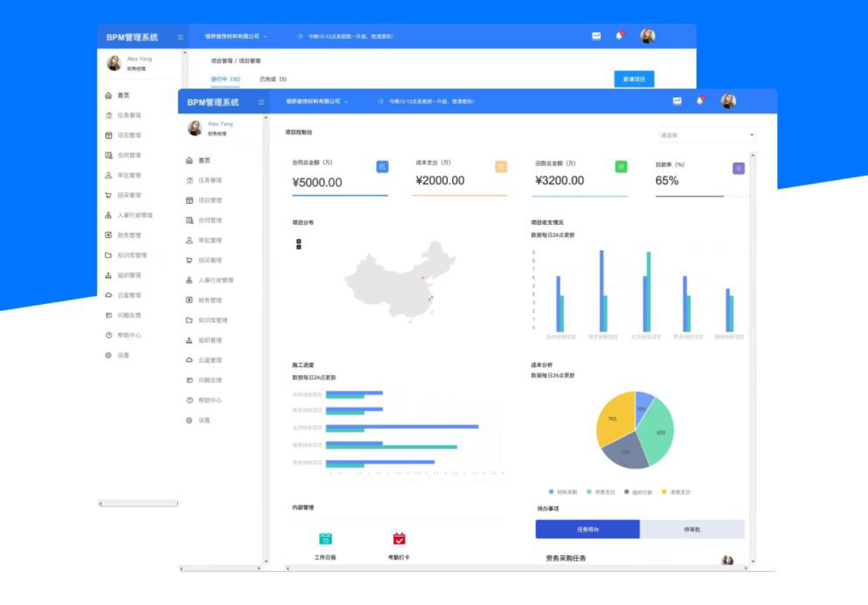Image resolution: width=868 pixels, height=605 pixels.
Task: Open 设置 in the front window sidebar
Action: [204, 420]
